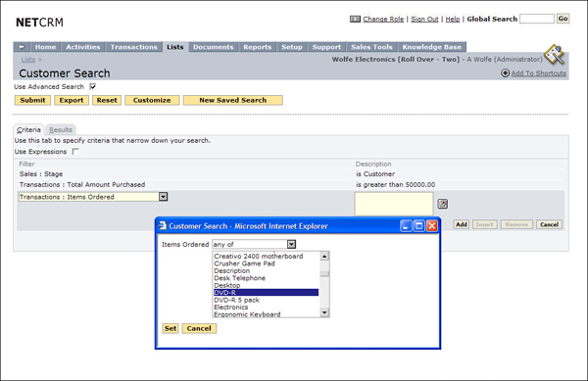Open the Home tab
The height and width of the screenshot is (381, 588).
coord(45,47)
